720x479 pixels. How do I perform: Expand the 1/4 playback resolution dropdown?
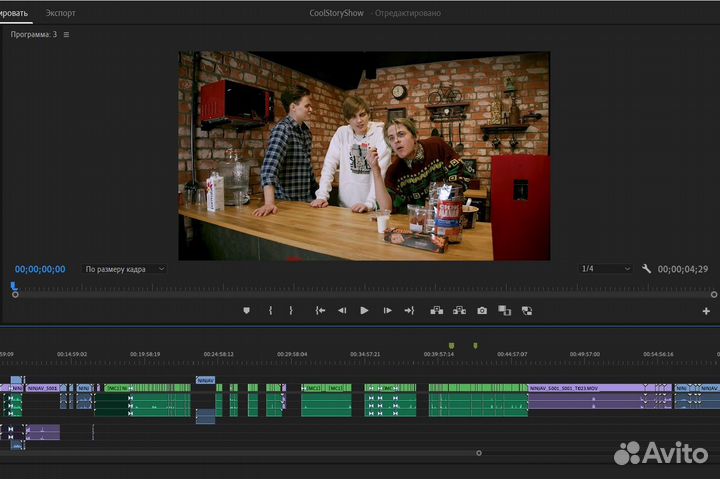click(606, 269)
